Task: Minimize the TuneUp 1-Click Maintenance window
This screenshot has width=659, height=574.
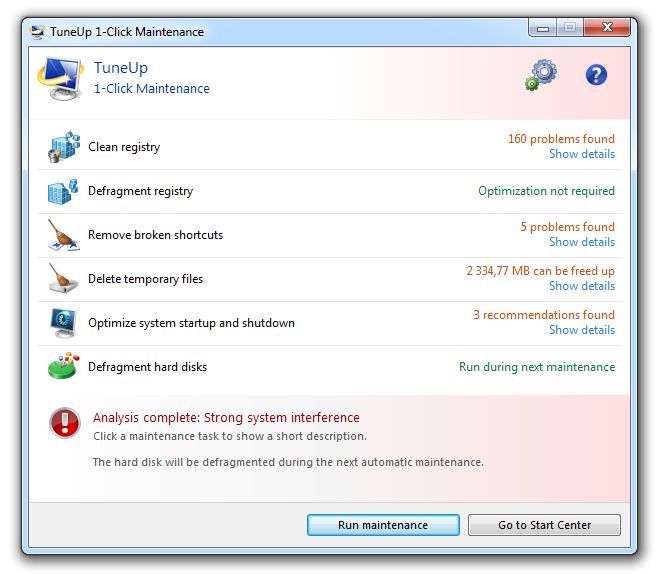Action: coord(543,28)
